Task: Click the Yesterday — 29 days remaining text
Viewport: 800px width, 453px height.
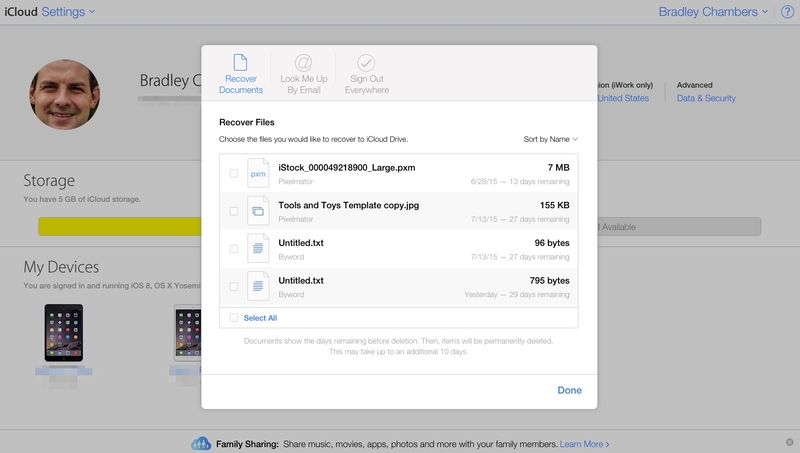Action: tap(516, 295)
